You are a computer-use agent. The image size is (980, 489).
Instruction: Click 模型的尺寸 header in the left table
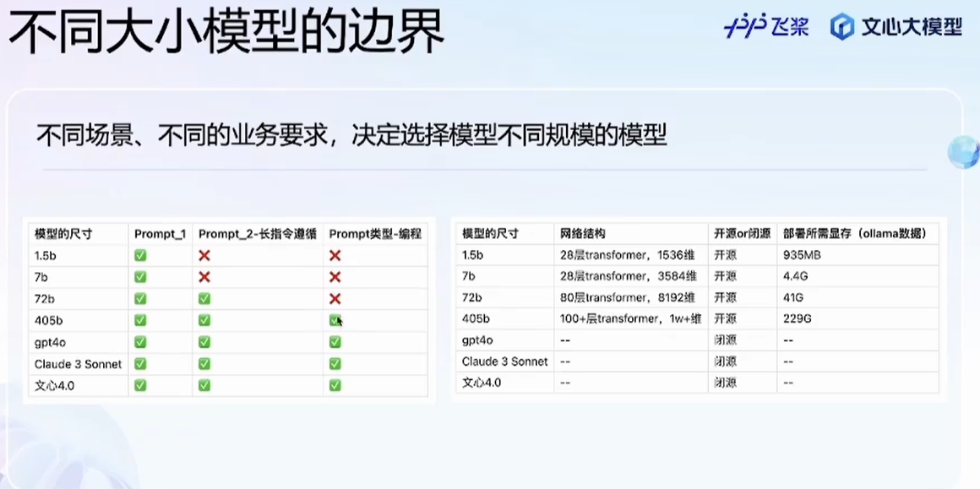(63, 234)
